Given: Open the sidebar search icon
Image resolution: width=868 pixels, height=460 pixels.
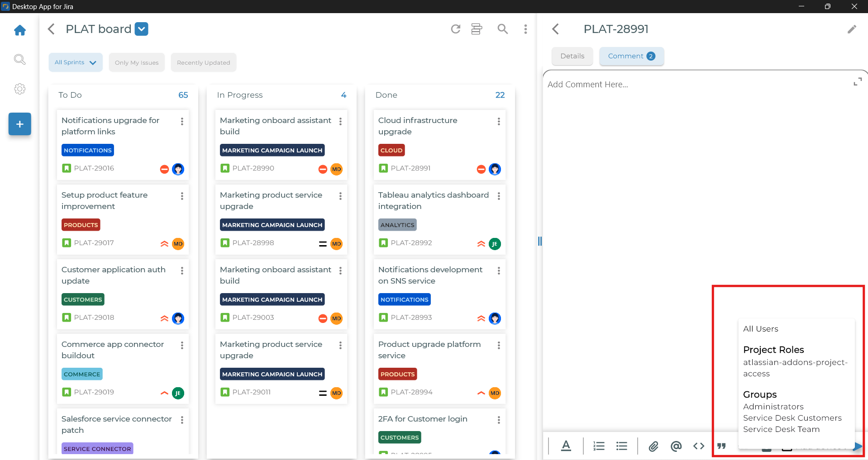Looking at the screenshot, I should (19, 60).
